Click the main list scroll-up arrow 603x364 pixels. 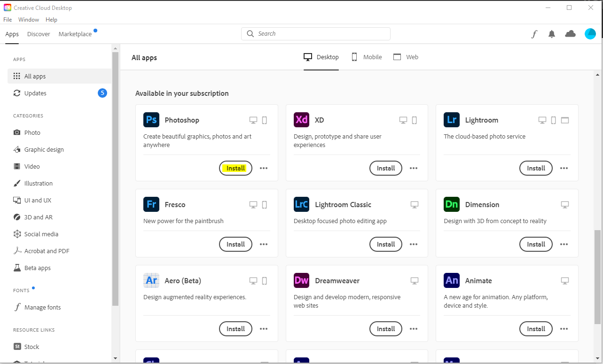pyautogui.click(x=597, y=75)
